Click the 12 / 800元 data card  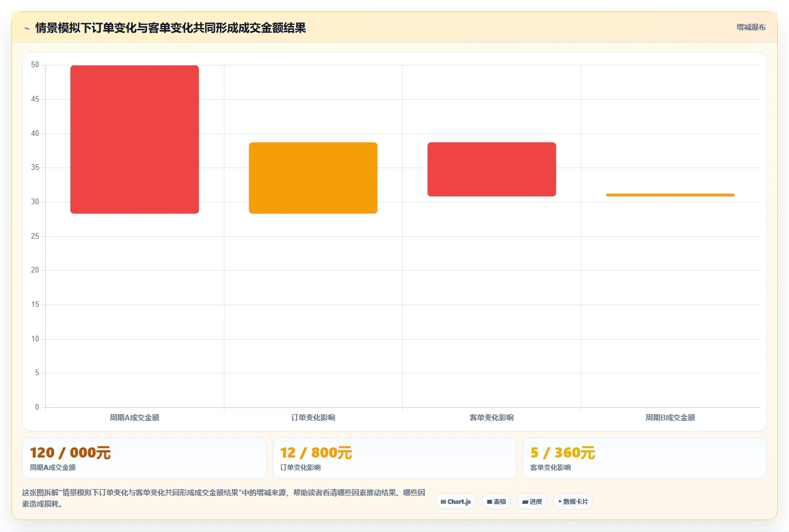pos(394,458)
